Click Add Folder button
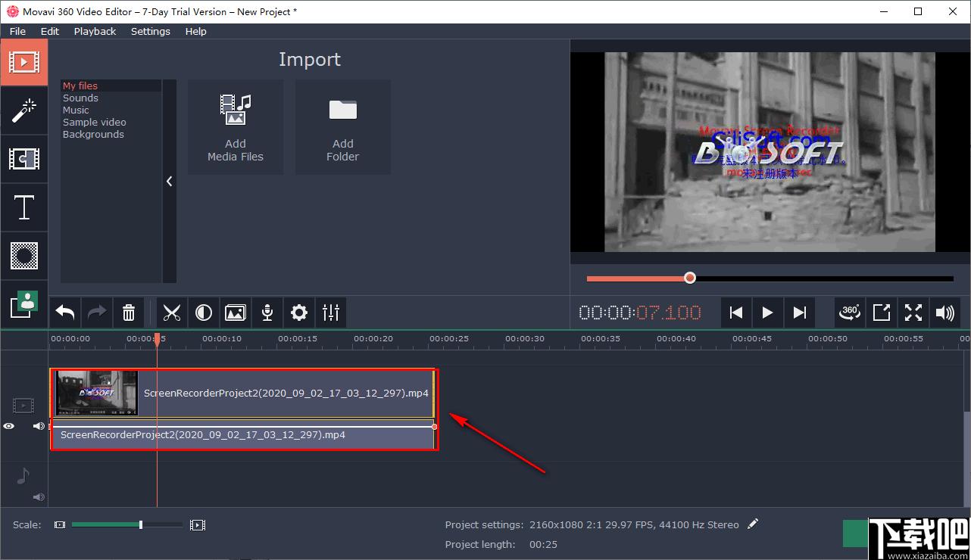 (x=343, y=127)
